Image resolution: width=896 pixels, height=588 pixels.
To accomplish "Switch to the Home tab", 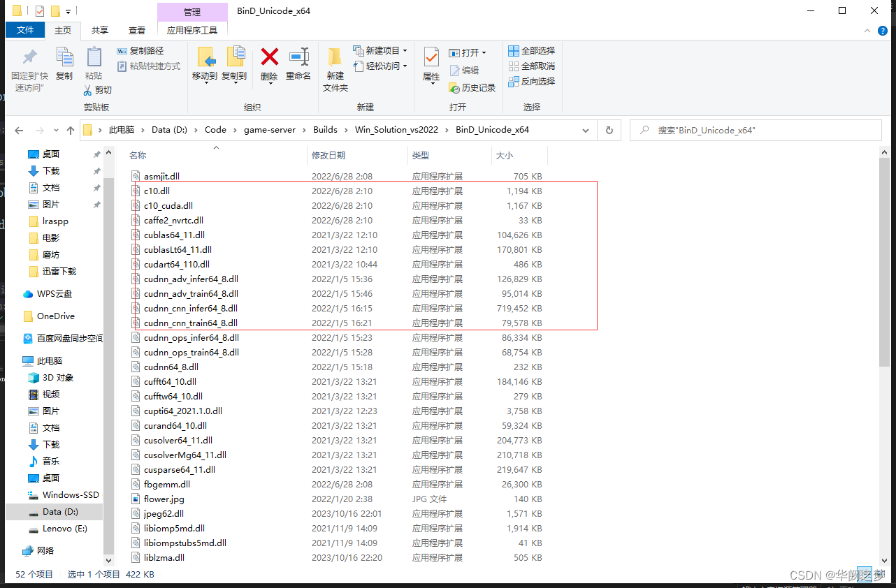I will tap(63, 30).
